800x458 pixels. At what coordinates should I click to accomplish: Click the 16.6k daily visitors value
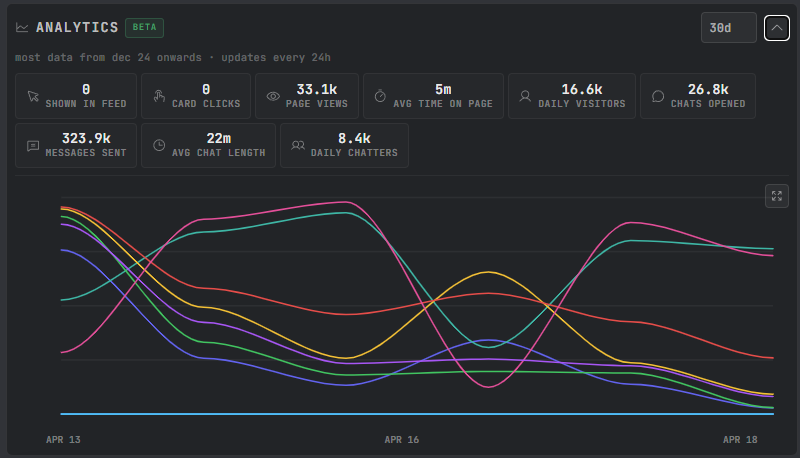pos(582,90)
